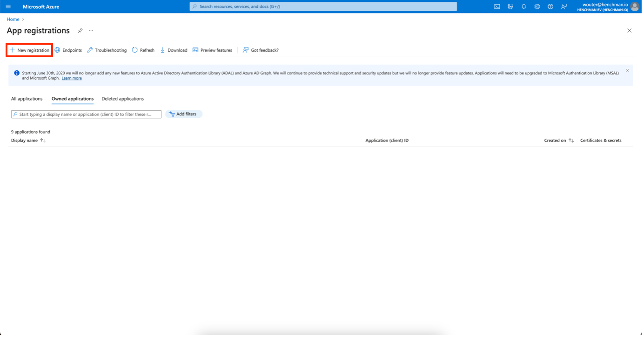The height and width of the screenshot is (337, 644).
Task: Click Got feedback? in the toolbar
Action: coord(261,50)
